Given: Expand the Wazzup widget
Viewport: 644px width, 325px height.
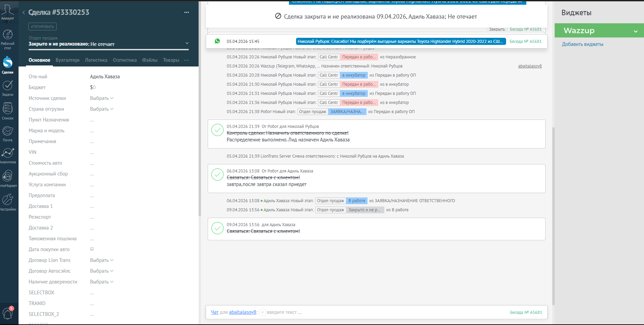Looking at the screenshot, I should [636, 31].
